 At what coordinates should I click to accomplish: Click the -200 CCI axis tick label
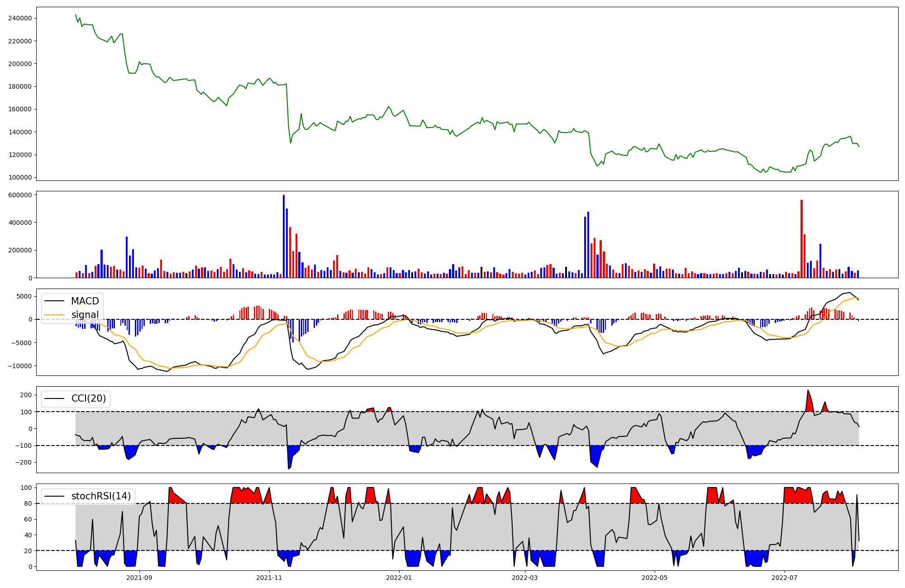coord(23,462)
